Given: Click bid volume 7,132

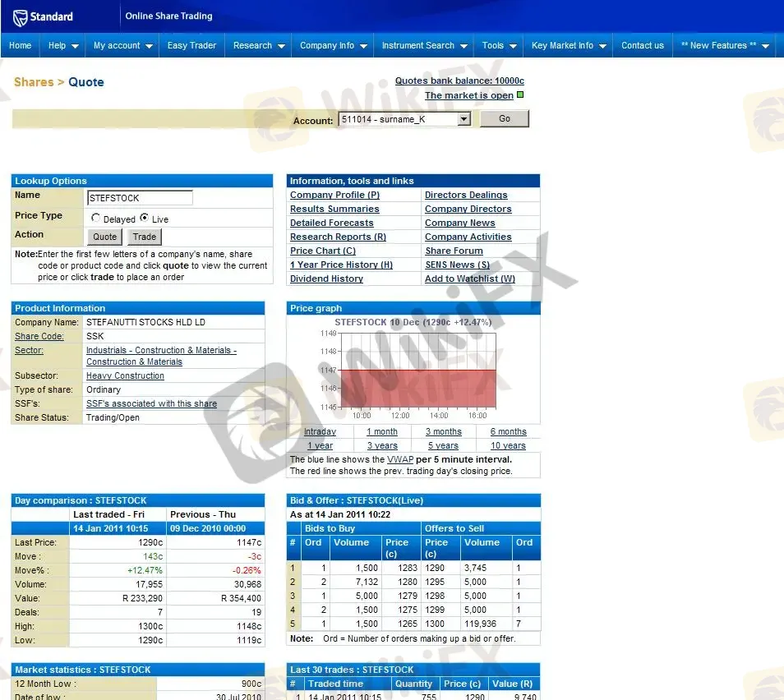Looking at the screenshot, I should (x=367, y=582).
